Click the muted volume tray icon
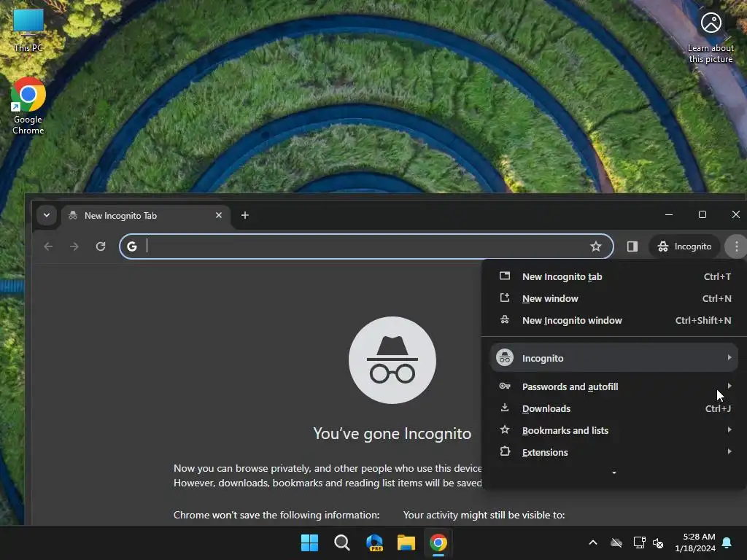The width and height of the screenshot is (747, 560). (x=659, y=542)
